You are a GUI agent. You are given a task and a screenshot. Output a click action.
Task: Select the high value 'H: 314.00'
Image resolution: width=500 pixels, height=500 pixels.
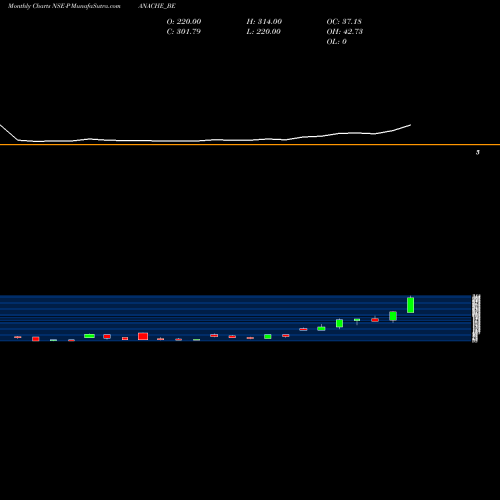(x=264, y=21)
